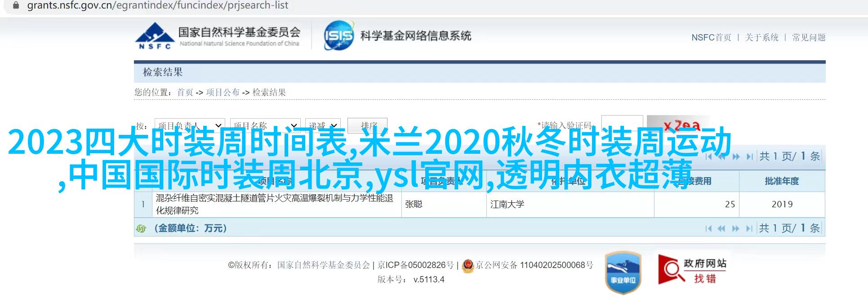Go to first page in bottom pager
The image size is (868, 308).
709,228
